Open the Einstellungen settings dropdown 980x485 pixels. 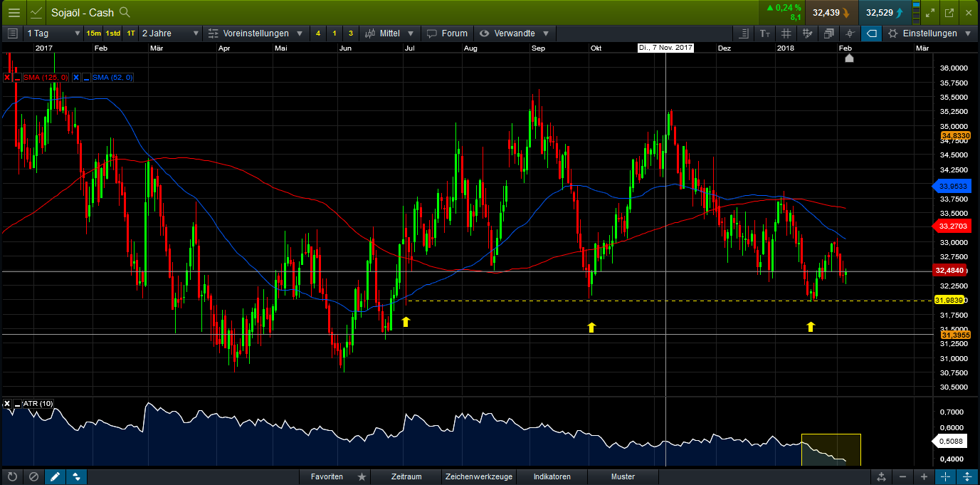(x=929, y=33)
